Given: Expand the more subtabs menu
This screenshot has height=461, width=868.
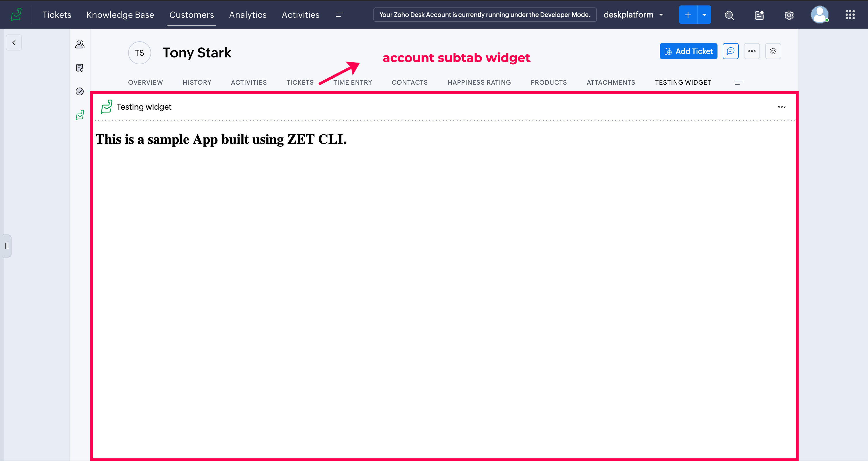Looking at the screenshot, I should 739,82.
